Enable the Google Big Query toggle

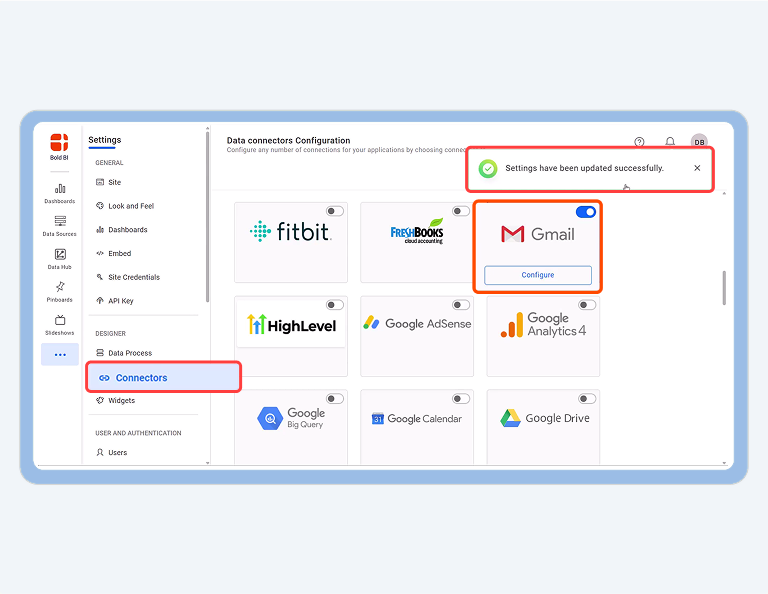(x=335, y=399)
